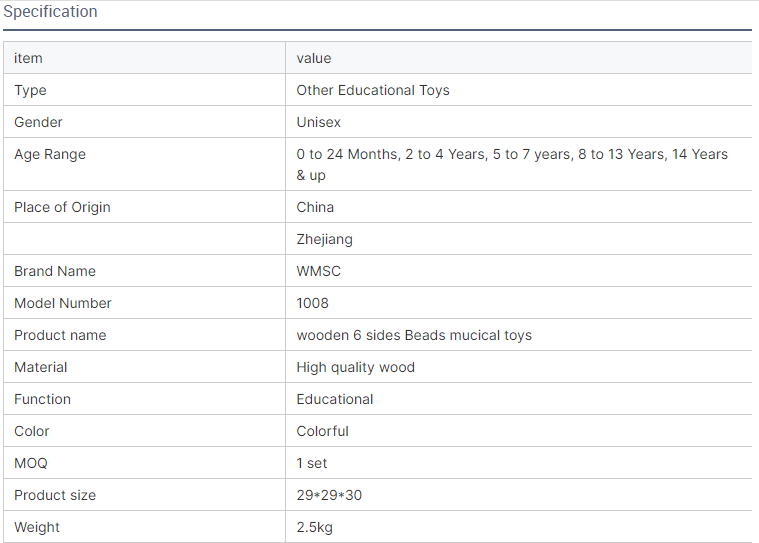Image resolution: width=759 pixels, height=543 pixels.
Task: Select the 'Colorful' color value
Action: [x=322, y=431]
